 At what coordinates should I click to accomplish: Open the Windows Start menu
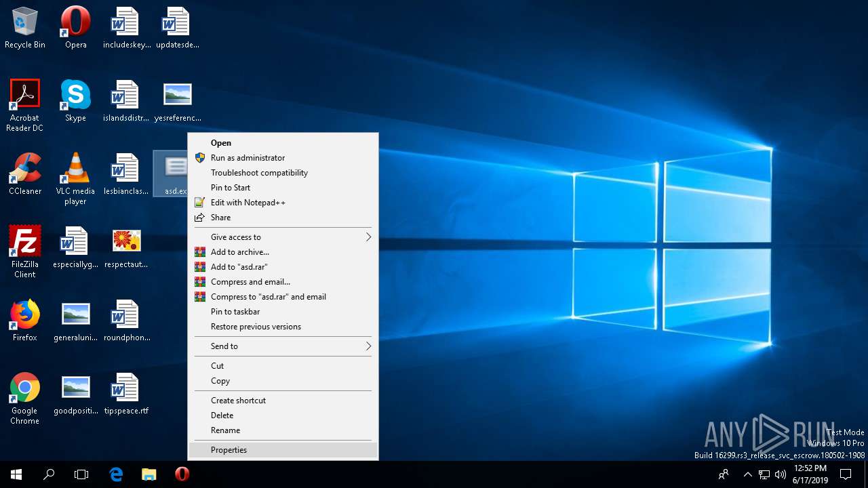(x=16, y=474)
